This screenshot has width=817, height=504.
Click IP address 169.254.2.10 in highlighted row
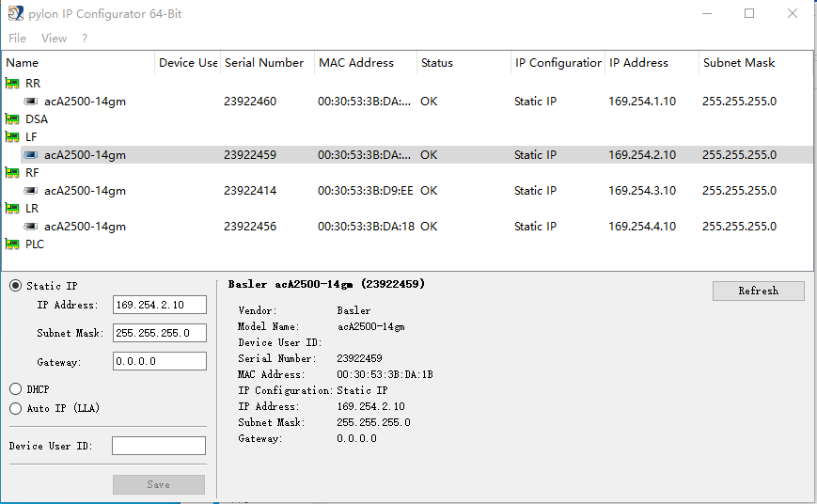point(642,155)
